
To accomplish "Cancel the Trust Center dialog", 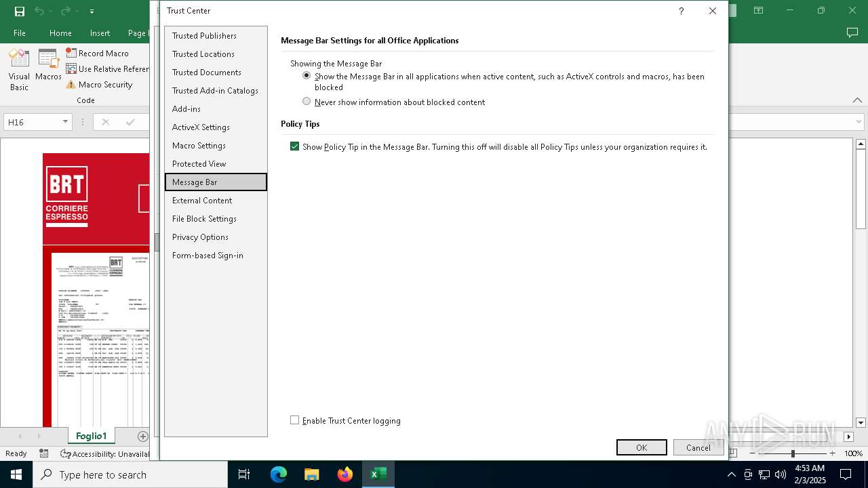I will 698,447.
